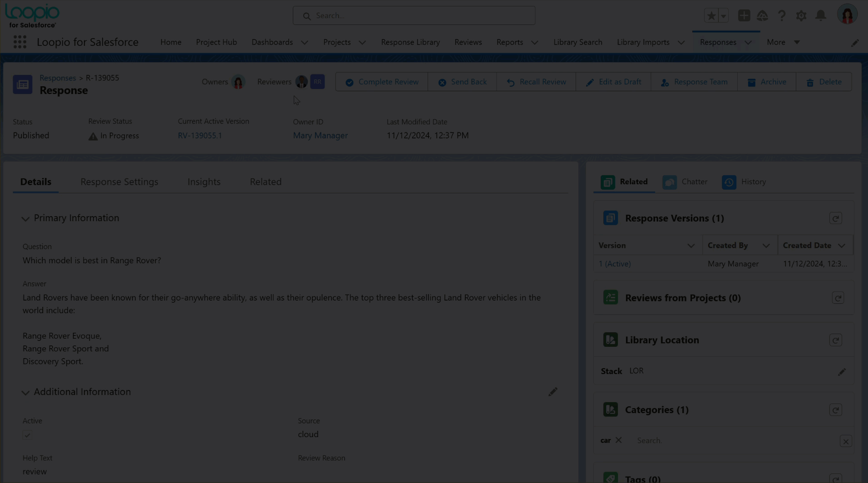
Task: Switch to the History tab
Action: (744, 182)
